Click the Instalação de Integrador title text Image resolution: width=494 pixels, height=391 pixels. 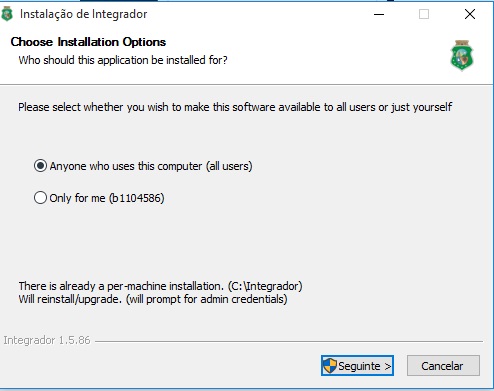84,14
